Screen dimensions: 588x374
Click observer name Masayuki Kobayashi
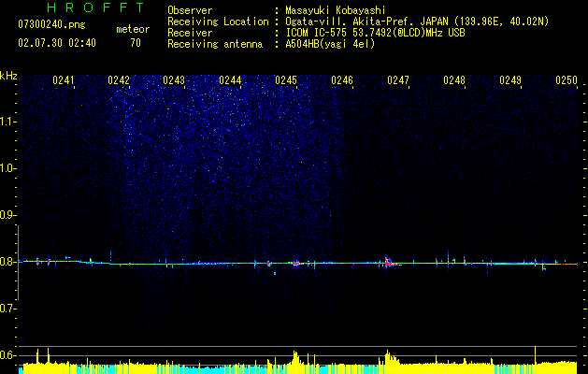coord(336,10)
